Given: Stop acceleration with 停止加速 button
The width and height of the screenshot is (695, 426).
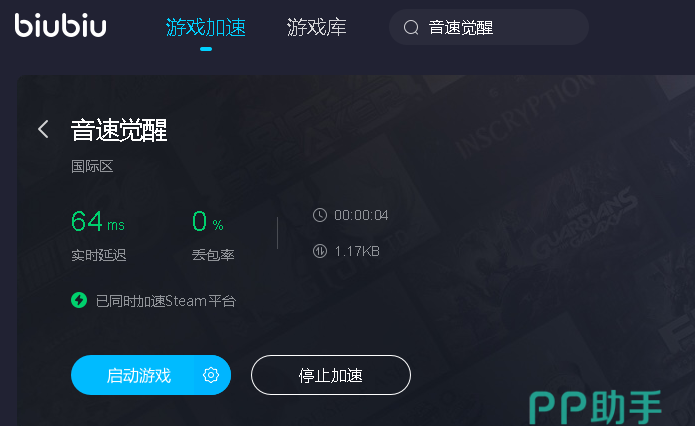Looking at the screenshot, I should [331, 375].
